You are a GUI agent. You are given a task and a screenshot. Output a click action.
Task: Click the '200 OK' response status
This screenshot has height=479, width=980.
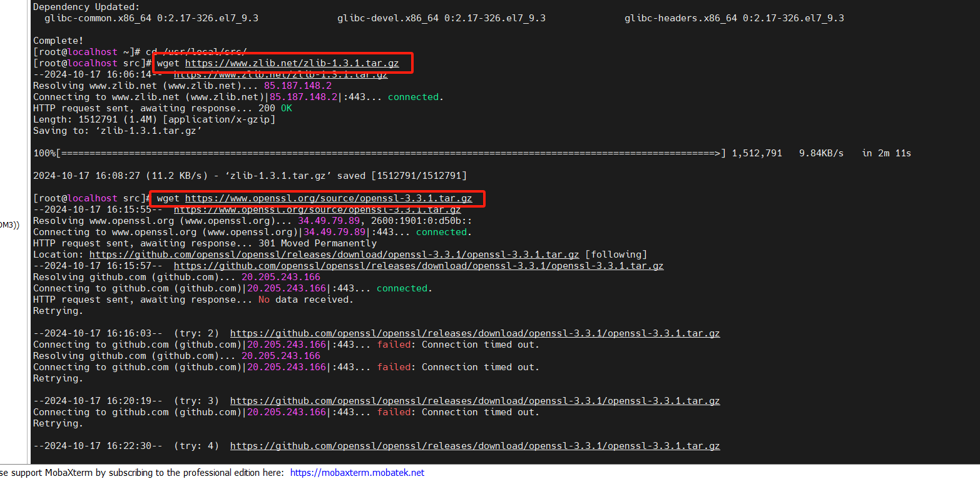click(275, 108)
